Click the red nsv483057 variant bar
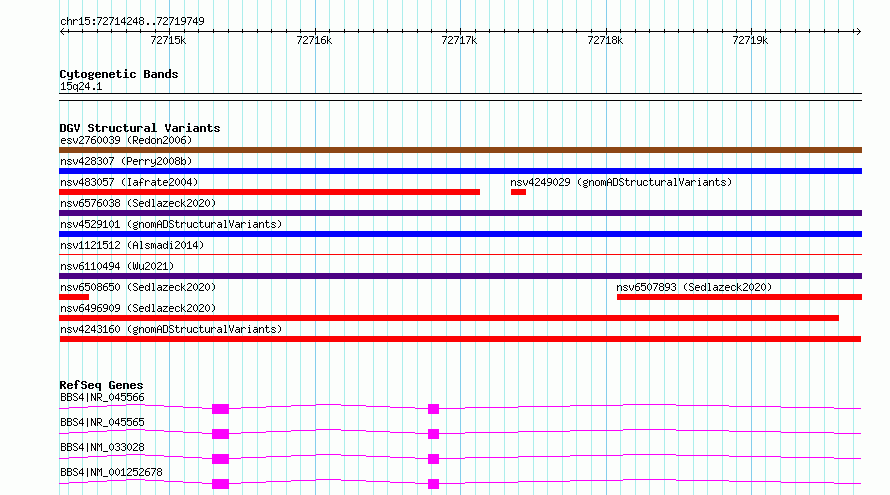This screenshot has height=495, width=890. pos(270,192)
